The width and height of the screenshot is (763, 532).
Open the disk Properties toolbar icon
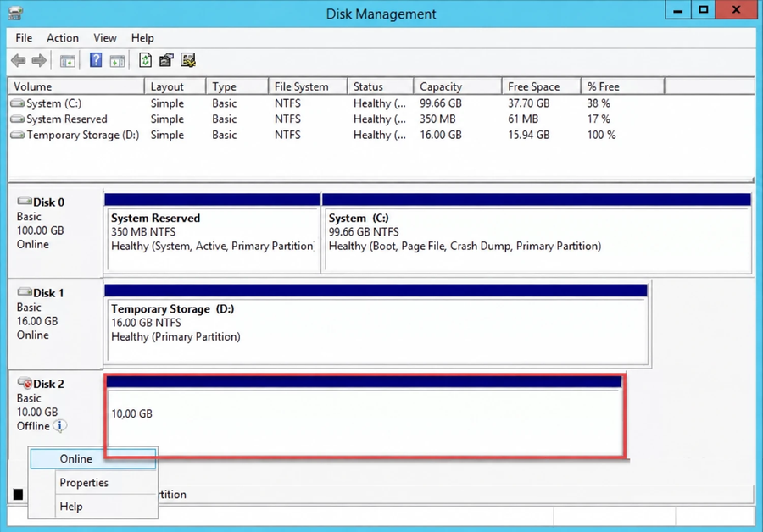(166, 60)
